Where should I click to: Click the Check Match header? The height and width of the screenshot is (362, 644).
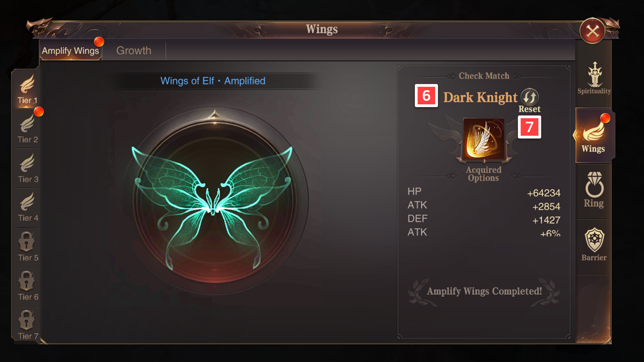[484, 76]
